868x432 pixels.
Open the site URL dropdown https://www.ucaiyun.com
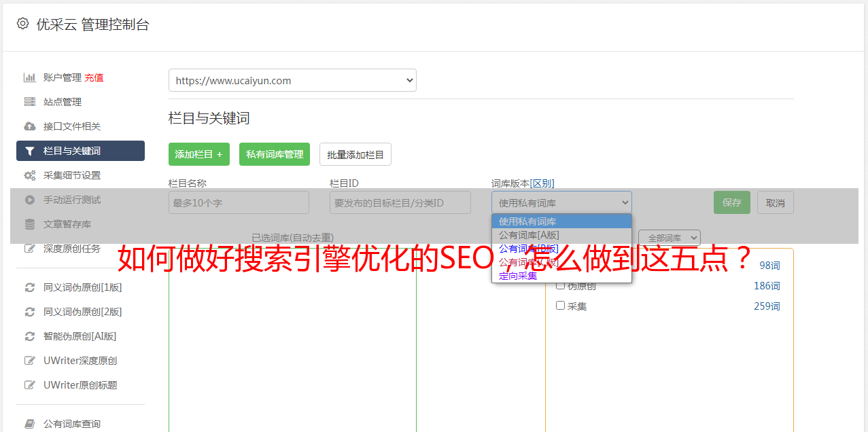[292, 80]
